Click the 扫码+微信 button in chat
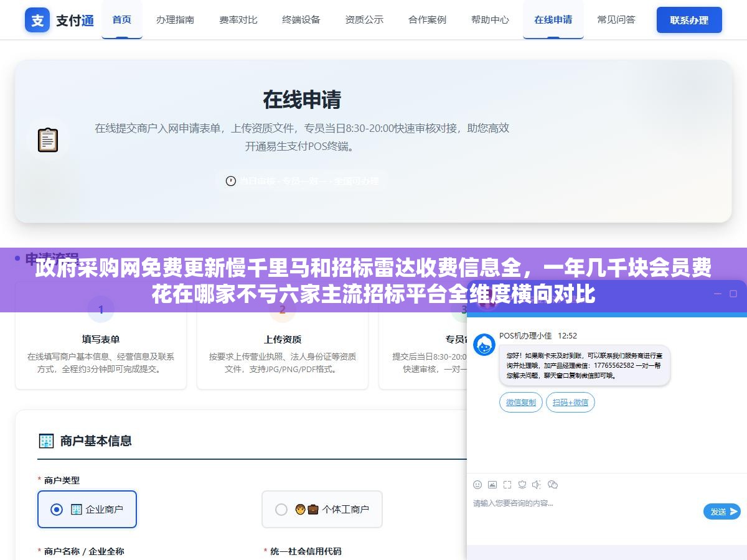This screenshot has height=560, width=747. tap(570, 402)
